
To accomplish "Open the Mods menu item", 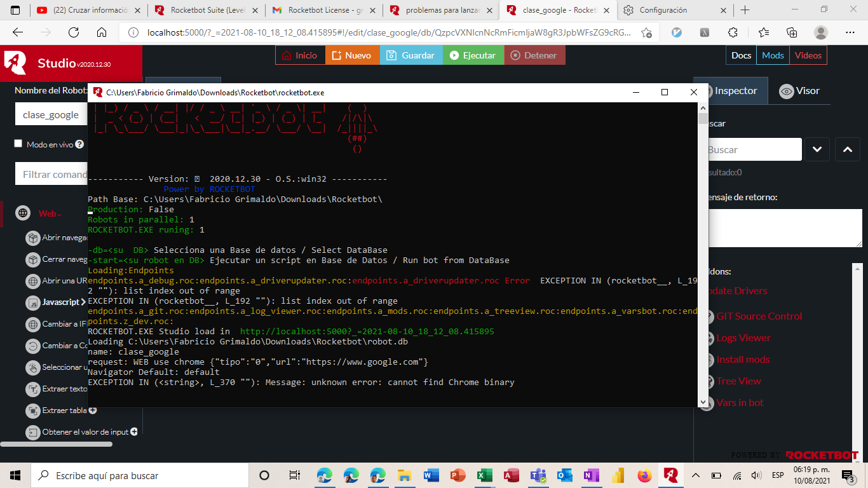I will (x=773, y=55).
